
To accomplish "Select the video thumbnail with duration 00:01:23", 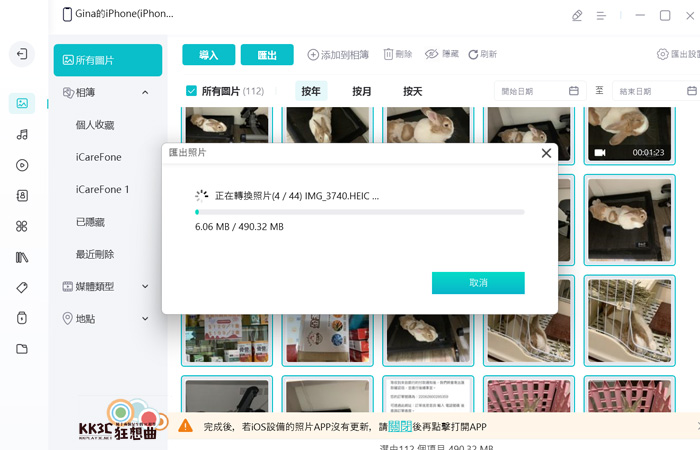I will pyautogui.click(x=629, y=134).
